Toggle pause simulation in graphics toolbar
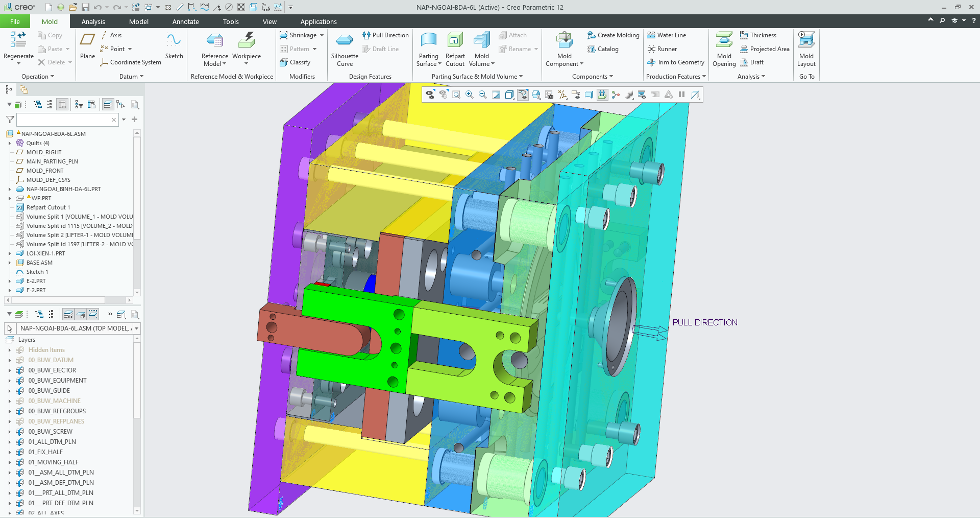Viewport: 980px width, 518px height. coord(681,95)
